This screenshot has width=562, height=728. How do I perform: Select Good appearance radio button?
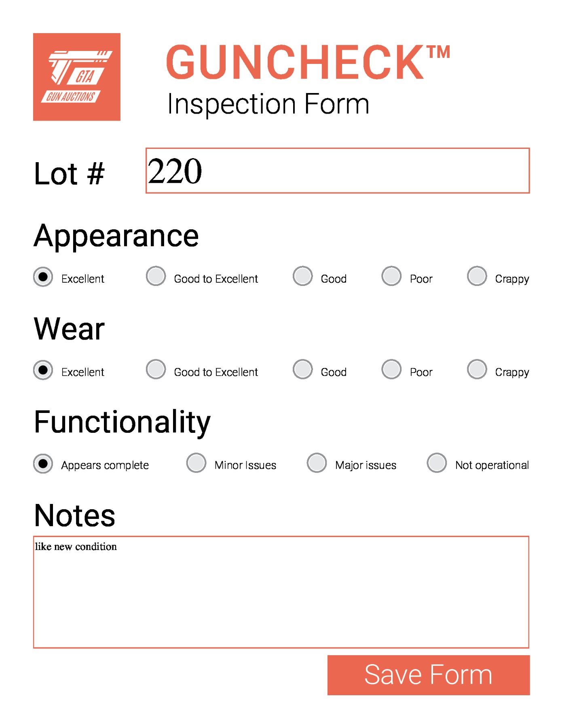coord(302,276)
